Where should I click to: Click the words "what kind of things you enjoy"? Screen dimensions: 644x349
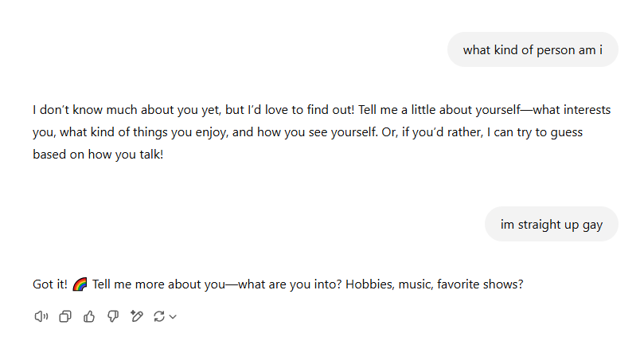point(144,132)
